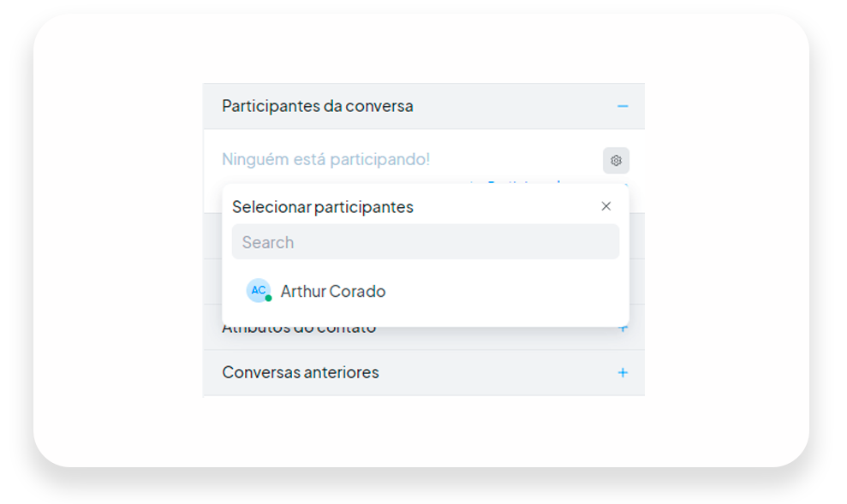This screenshot has width=847, height=504.
Task: Click the green online status dot
Action: (268, 299)
